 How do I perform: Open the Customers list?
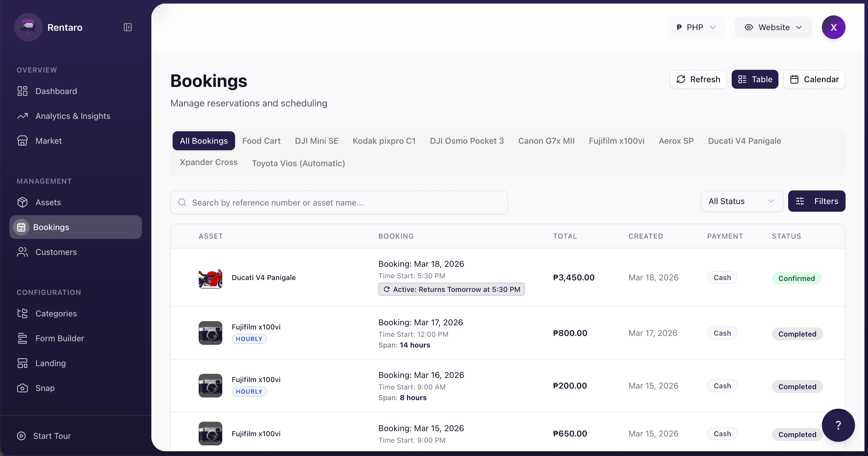pos(56,252)
